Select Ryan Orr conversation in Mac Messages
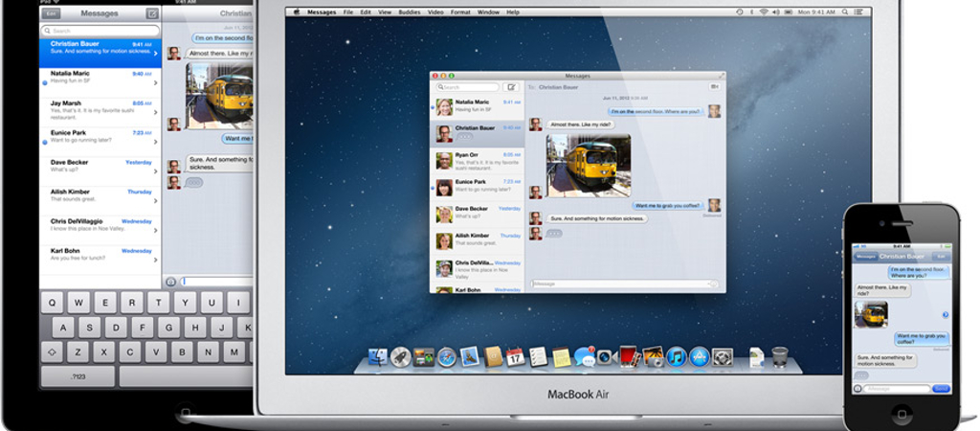Viewport: 980px width, 431px height. pyautogui.click(x=478, y=161)
